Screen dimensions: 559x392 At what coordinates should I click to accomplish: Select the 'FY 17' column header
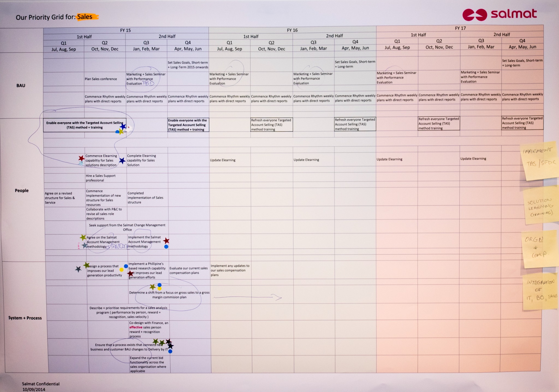460,28
